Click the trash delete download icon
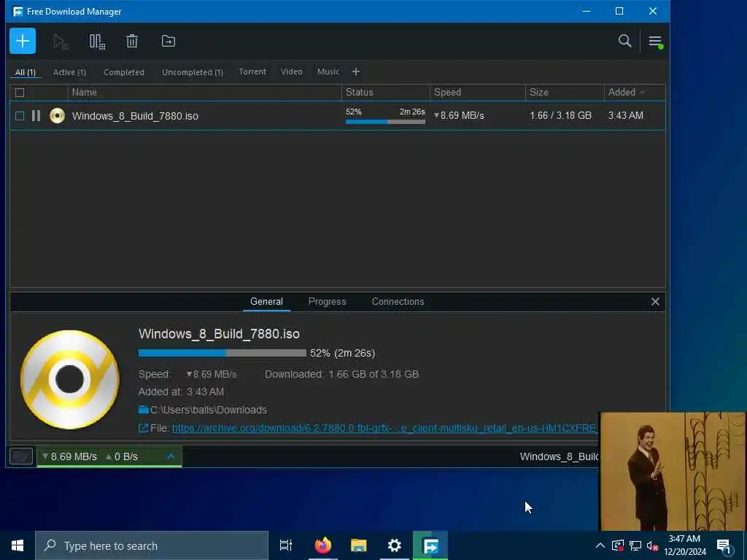The height and width of the screenshot is (560, 747). pos(132,42)
